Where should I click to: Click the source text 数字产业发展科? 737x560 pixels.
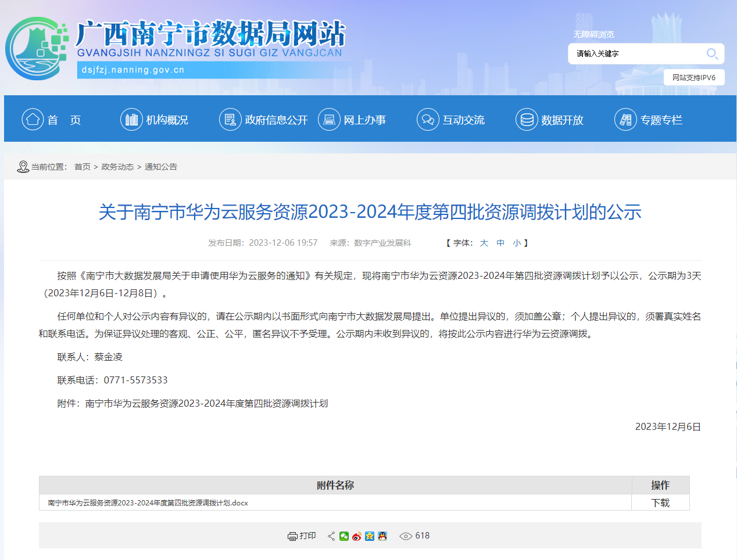(382, 243)
